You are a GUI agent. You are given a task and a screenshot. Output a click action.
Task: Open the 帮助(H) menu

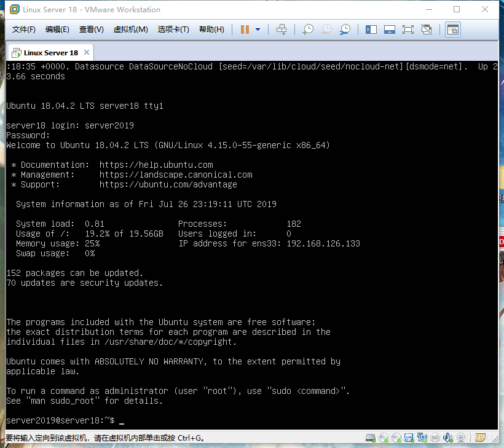click(211, 29)
